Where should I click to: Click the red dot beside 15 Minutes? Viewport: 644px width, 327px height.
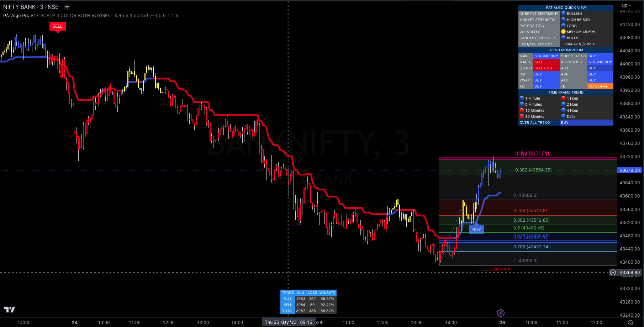tap(522, 110)
